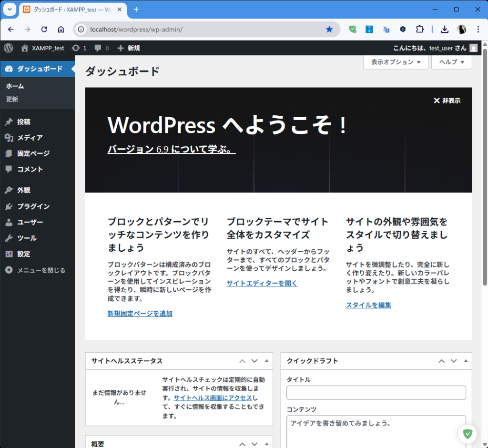Screen dimensions: 488x448
Task: Expand the ヘルプ dropdown
Action: 451,62
